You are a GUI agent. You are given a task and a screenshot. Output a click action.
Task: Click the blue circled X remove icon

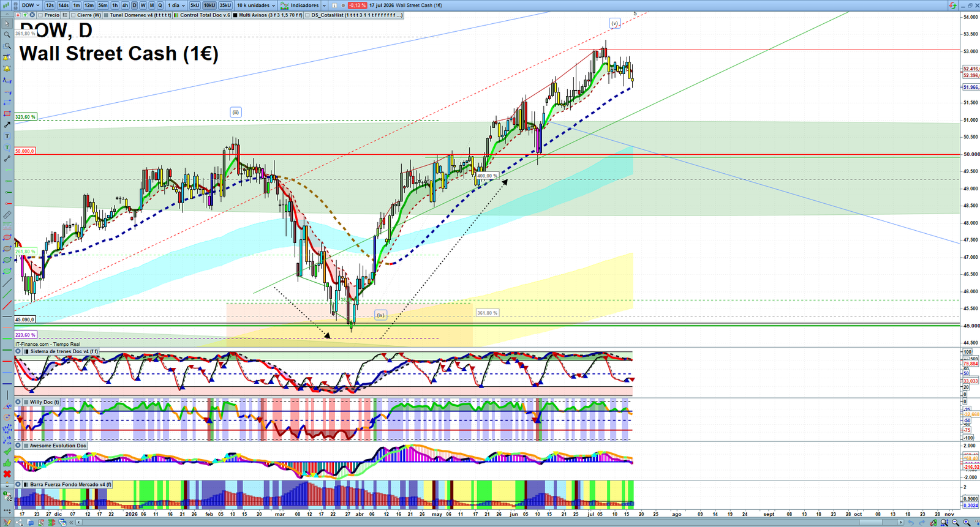pyautogui.click(x=32, y=15)
